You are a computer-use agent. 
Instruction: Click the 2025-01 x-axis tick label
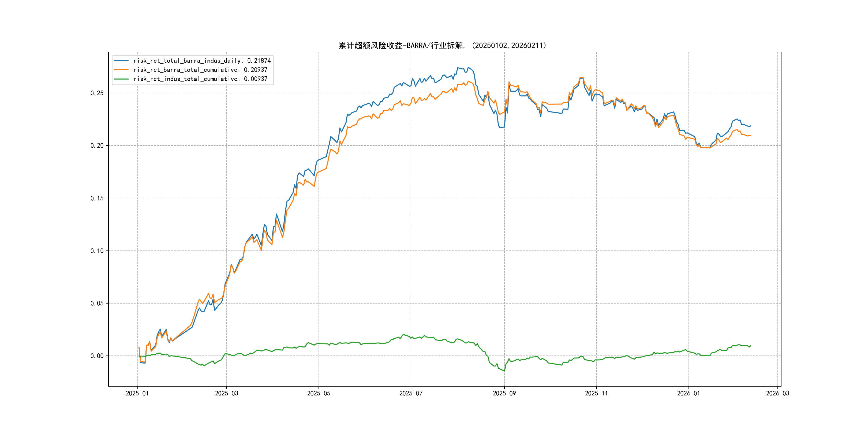(137, 393)
